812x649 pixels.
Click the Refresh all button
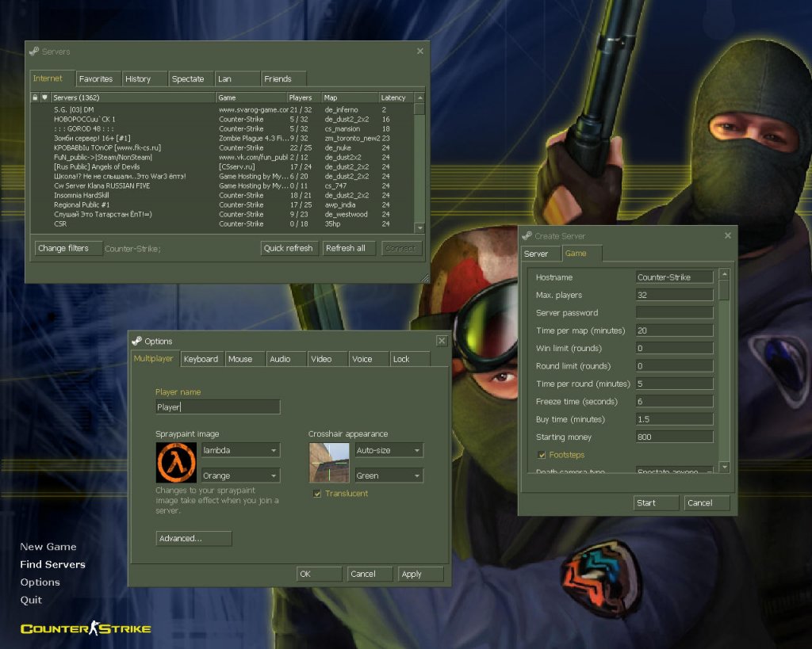coord(349,248)
